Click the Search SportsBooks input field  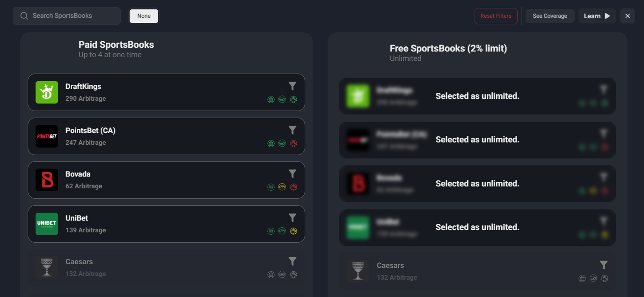click(70, 16)
